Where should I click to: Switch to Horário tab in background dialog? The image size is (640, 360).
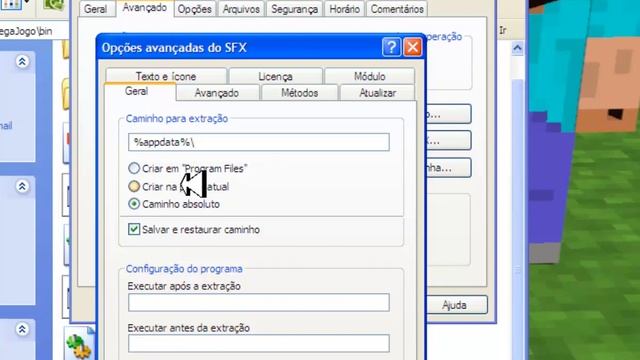click(x=344, y=9)
